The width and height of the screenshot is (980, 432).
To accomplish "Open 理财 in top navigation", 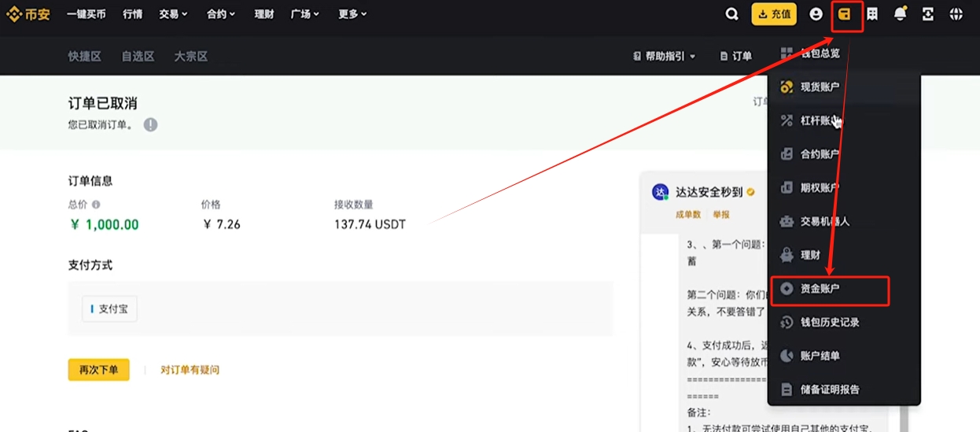I will tap(264, 14).
